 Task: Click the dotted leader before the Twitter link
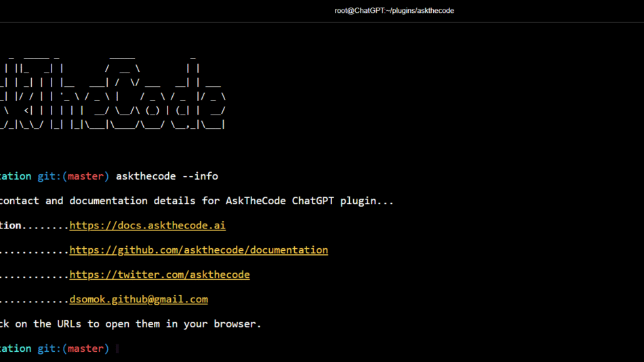pyautogui.click(x=34, y=275)
